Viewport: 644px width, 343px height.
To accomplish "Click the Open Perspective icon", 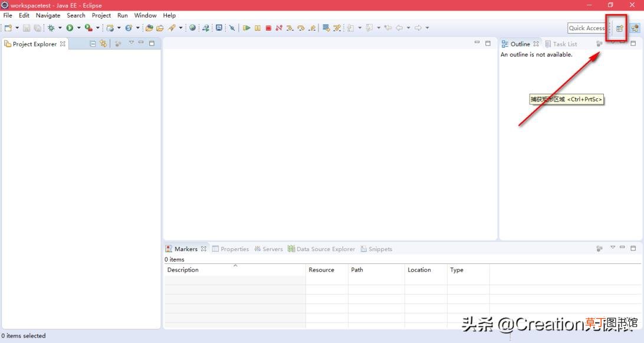I will click(x=620, y=28).
